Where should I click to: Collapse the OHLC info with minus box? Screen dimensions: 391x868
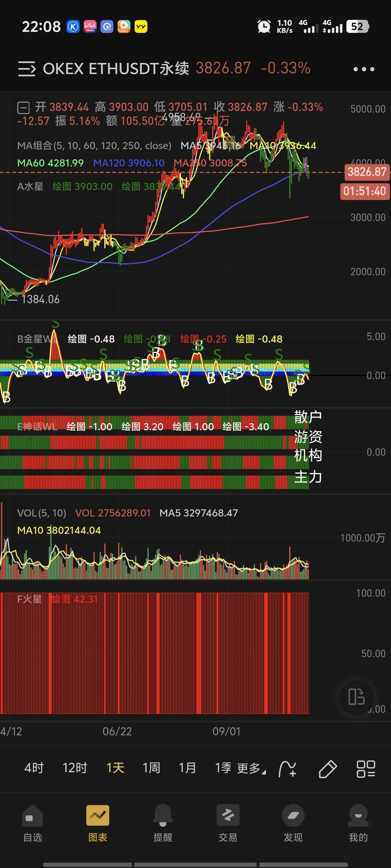(23, 108)
